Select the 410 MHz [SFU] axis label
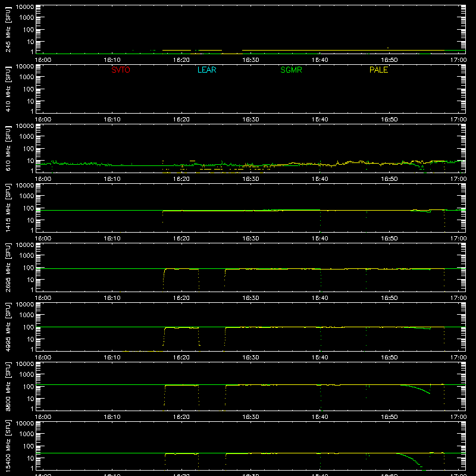The width and height of the screenshot is (476, 476). coord(8,89)
